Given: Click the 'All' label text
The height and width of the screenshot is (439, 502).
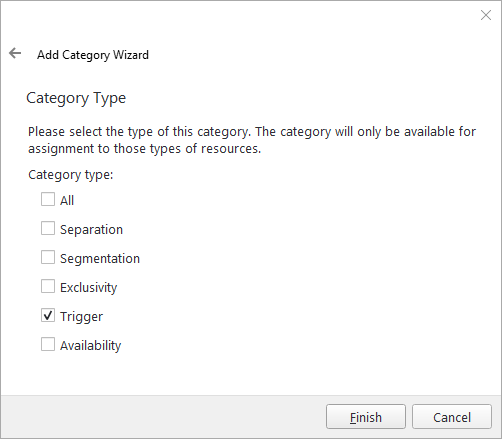Looking at the screenshot, I should [x=67, y=200].
